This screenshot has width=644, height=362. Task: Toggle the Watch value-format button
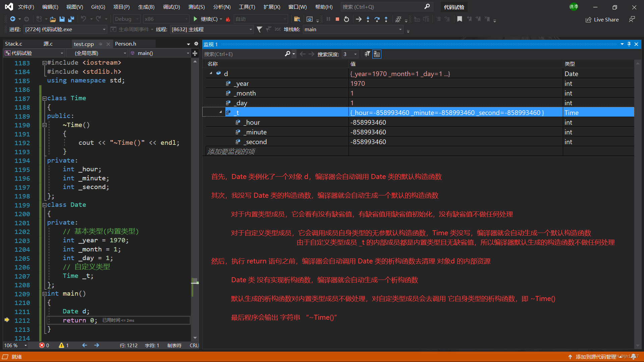tap(377, 54)
